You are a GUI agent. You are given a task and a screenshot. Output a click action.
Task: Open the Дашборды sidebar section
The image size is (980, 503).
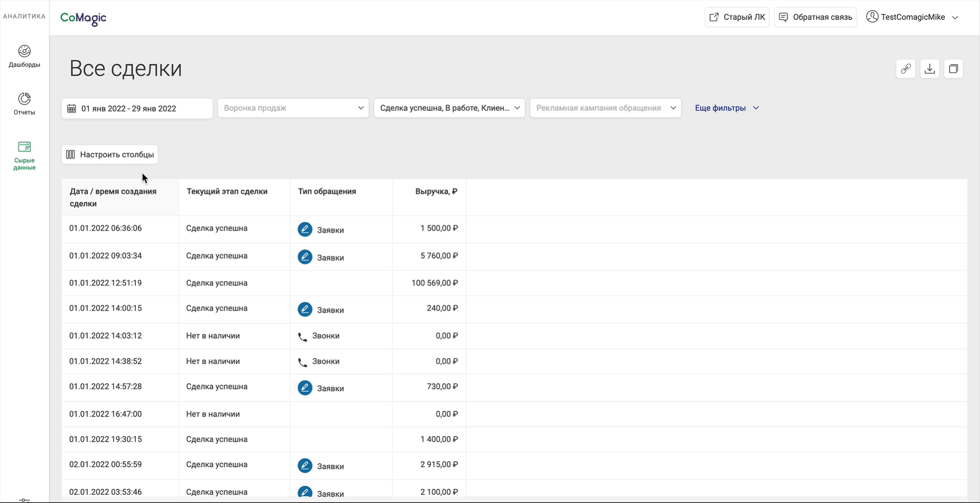coord(24,56)
